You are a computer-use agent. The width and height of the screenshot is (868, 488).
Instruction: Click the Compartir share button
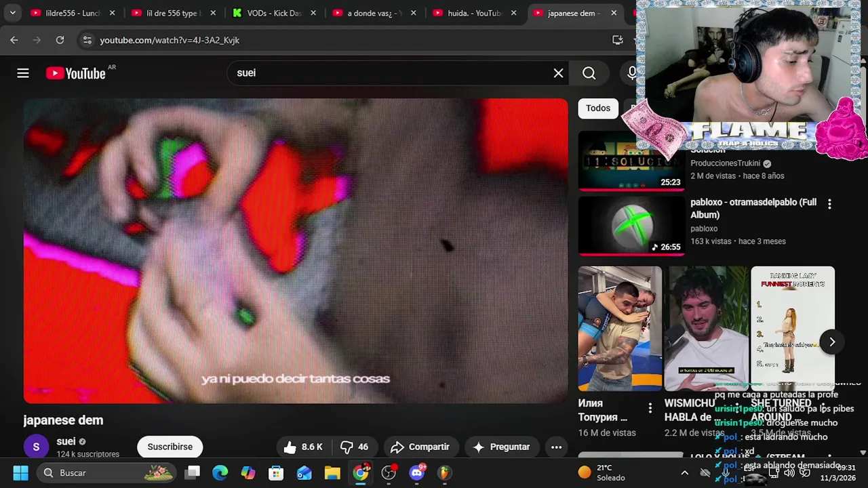tap(420, 447)
